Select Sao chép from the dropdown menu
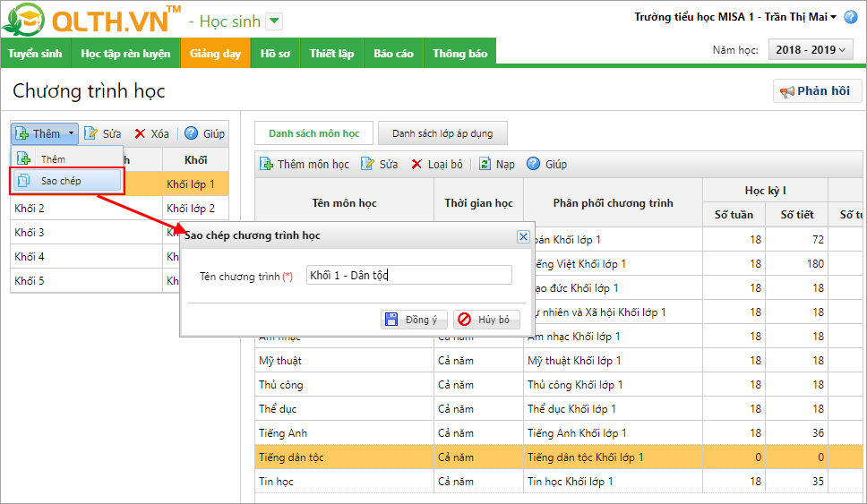Screen dimensions: 867x504 [x=61, y=181]
